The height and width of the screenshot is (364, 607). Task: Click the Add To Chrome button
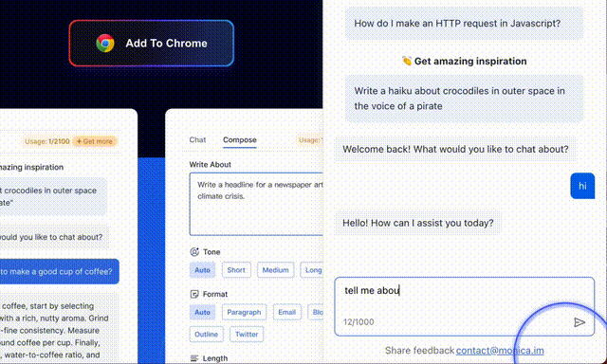click(152, 44)
